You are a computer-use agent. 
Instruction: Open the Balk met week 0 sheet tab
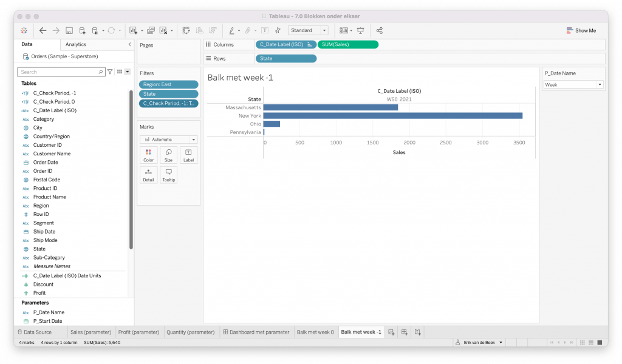coord(315,332)
